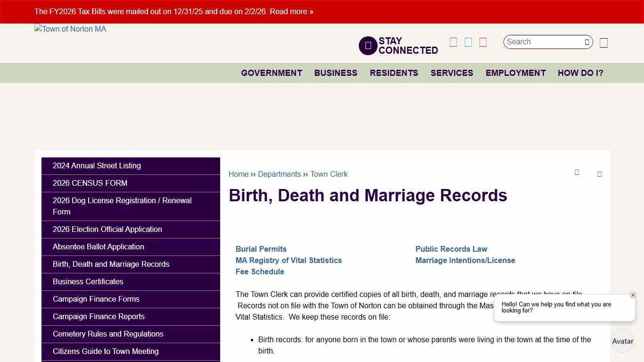
Task: Dismiss the chat greeting bubble
Action: tap(633, 295)
